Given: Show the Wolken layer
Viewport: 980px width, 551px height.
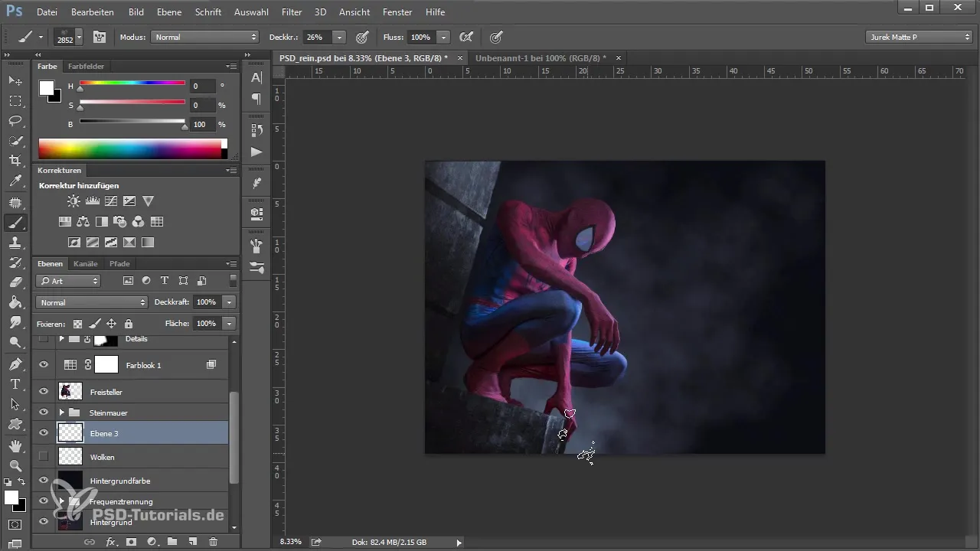Looking at the screenshot, I should [x=44, y=457].
